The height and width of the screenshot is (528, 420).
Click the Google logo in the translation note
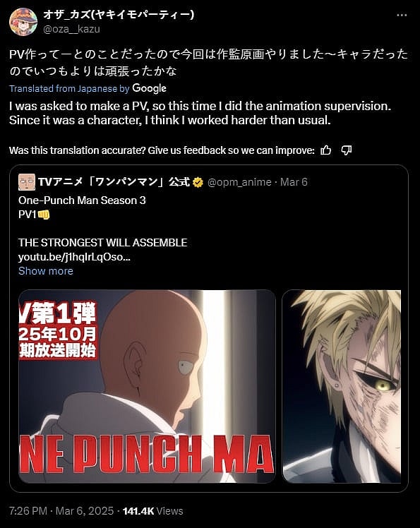tap(149, 88)
